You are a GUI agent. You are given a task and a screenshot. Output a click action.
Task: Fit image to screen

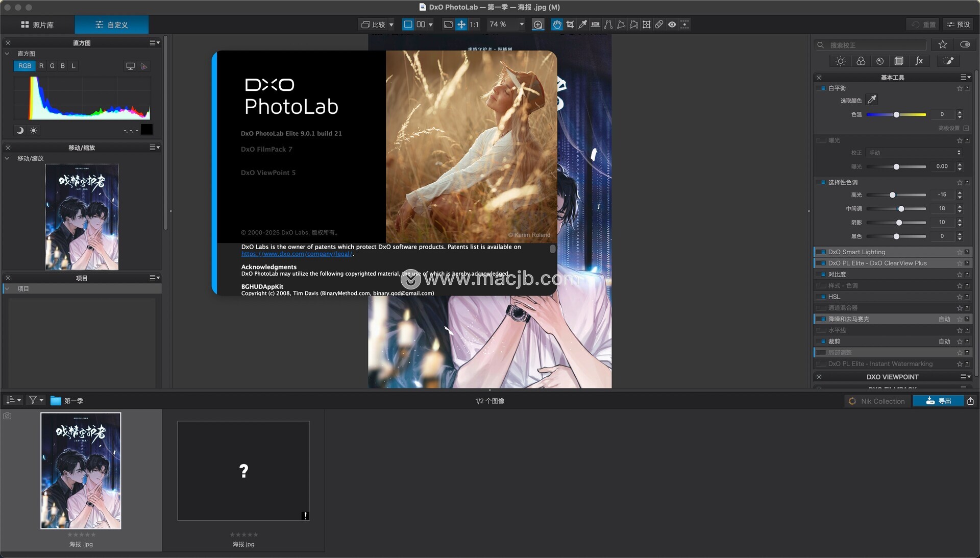[x=448, y=25]
